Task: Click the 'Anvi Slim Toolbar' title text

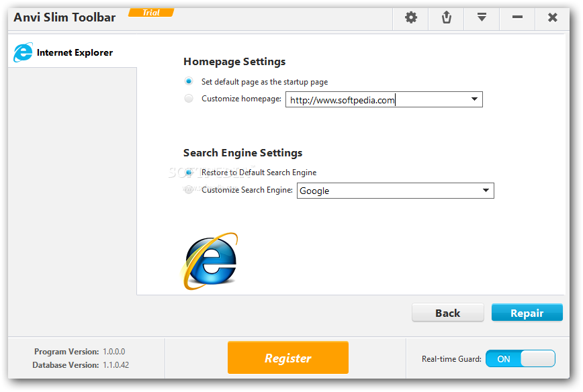Action: click(64, 17)
